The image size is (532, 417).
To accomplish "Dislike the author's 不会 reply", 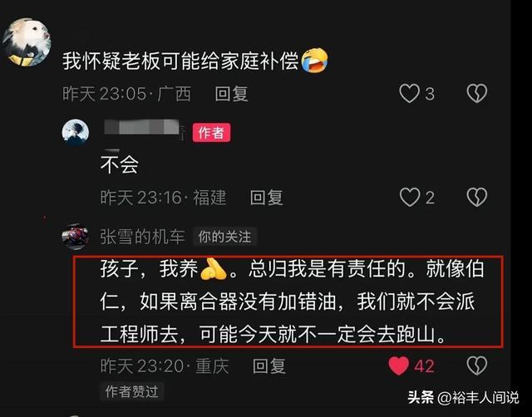I will (476, 197).
